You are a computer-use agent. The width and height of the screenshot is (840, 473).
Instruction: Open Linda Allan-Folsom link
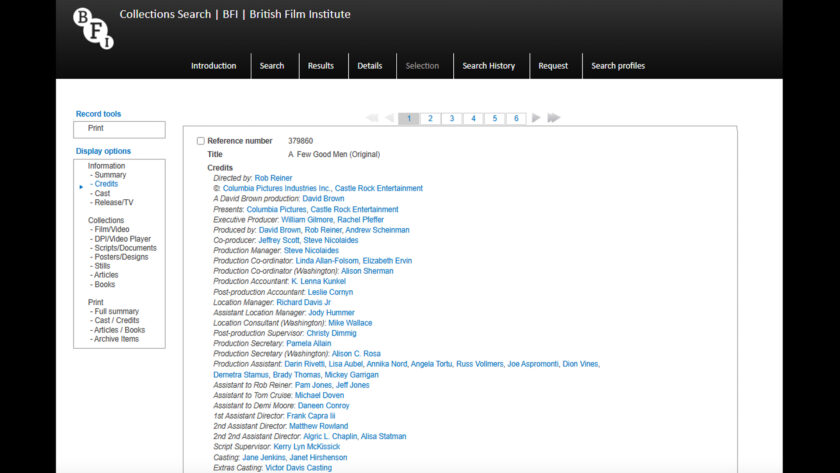327,261
